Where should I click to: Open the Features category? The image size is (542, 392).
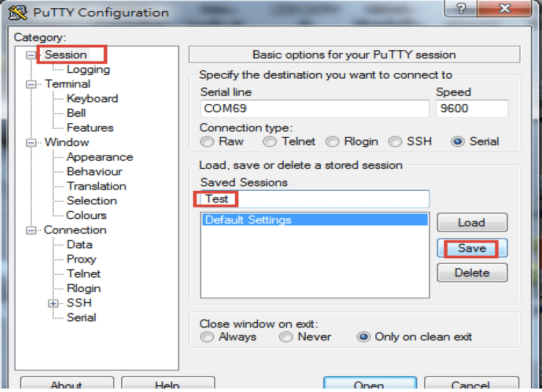[90, 128]
